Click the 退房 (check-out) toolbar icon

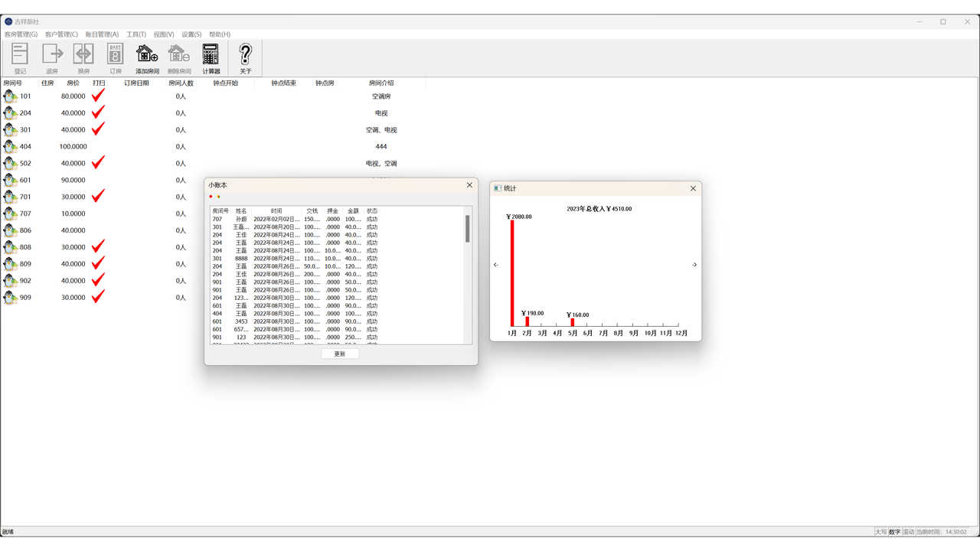click(52, 54)
